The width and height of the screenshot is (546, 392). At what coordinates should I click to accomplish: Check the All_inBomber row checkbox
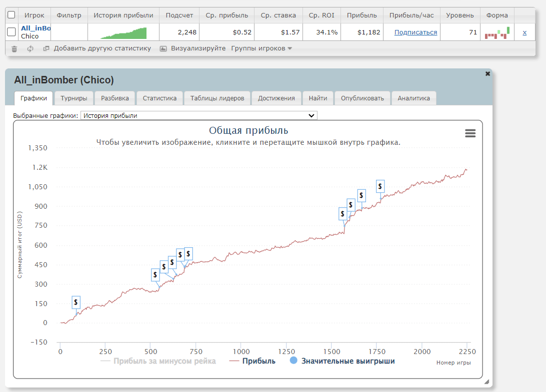(11, 32)
